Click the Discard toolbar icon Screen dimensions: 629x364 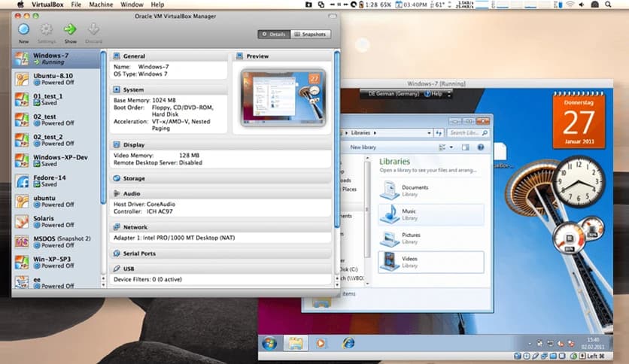coord(93,29)
